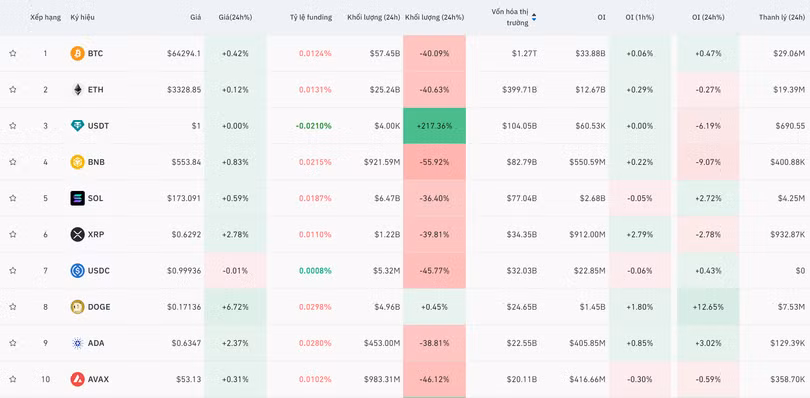The width and height of the screenshot is (810, 398).
Task: Click XRP OI 1h change +2.79%
Action: click(x=640, y=234)
